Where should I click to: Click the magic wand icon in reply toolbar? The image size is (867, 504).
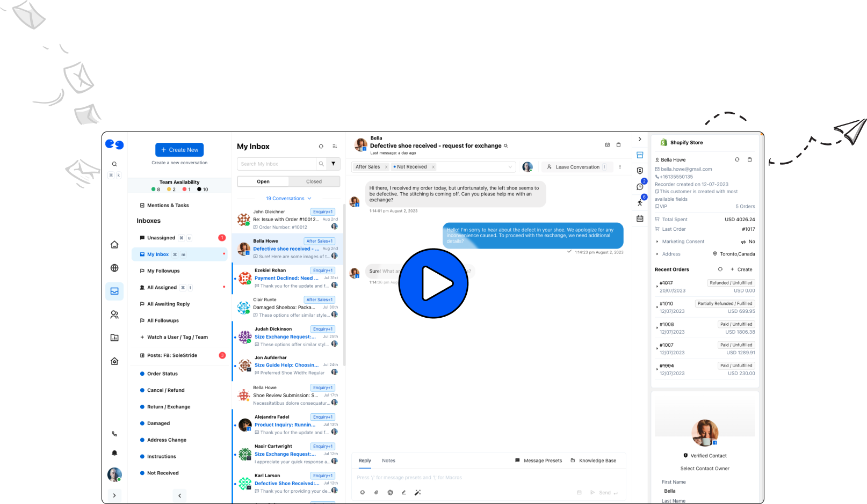point(417,492)
